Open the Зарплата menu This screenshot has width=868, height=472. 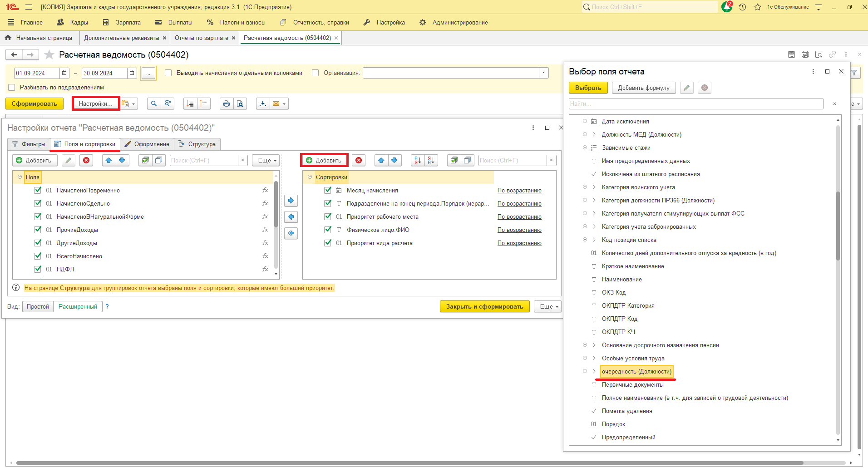(x=122, y=23)
